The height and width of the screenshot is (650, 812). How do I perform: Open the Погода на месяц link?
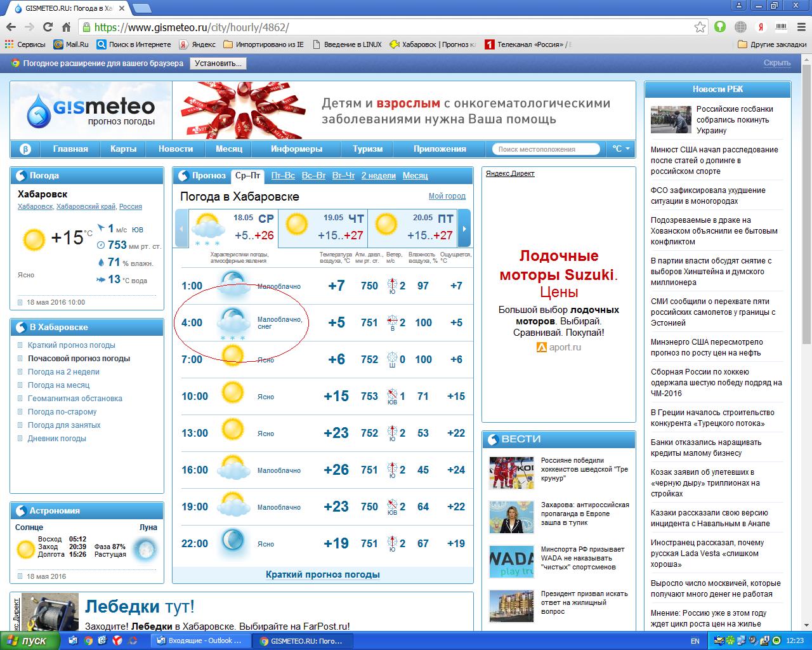pyautogui.click(x=58, y=385)
